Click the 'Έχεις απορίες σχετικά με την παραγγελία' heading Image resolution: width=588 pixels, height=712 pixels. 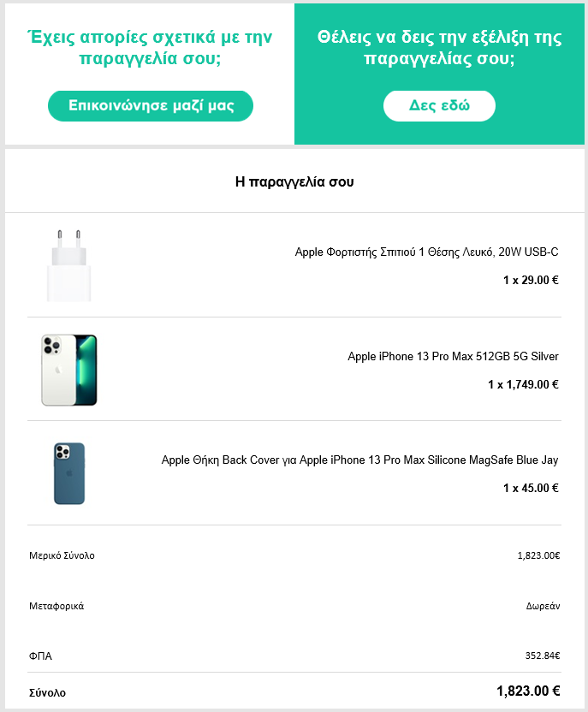151,48
